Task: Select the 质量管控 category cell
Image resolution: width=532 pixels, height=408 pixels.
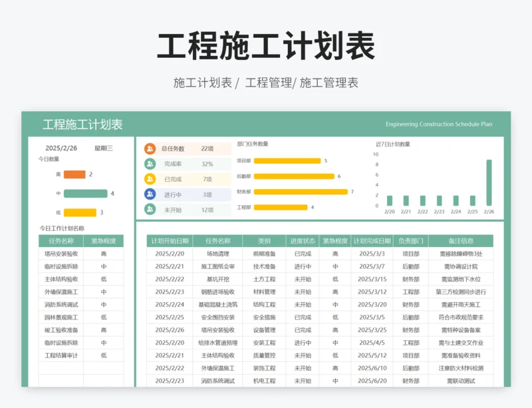Action: [264, 355]
